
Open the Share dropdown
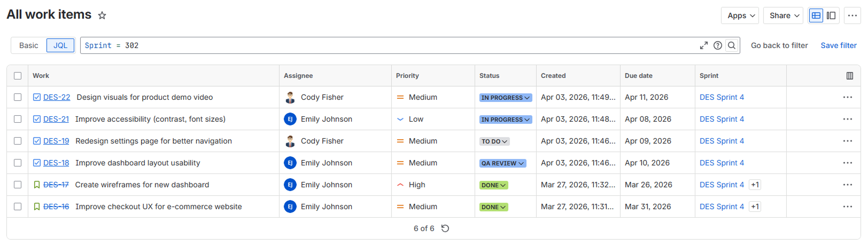tap(784, 15)
